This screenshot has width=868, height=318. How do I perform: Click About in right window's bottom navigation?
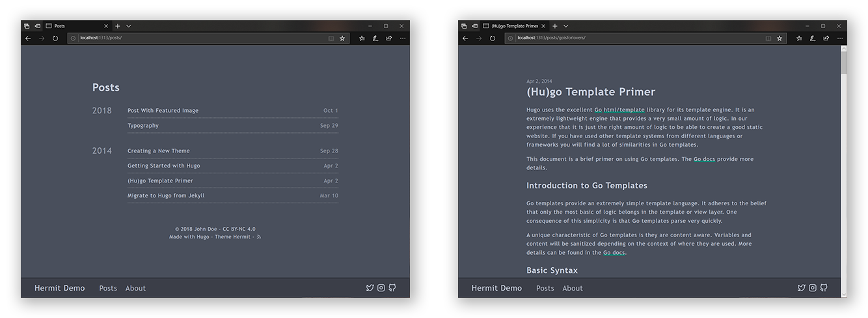573,288
